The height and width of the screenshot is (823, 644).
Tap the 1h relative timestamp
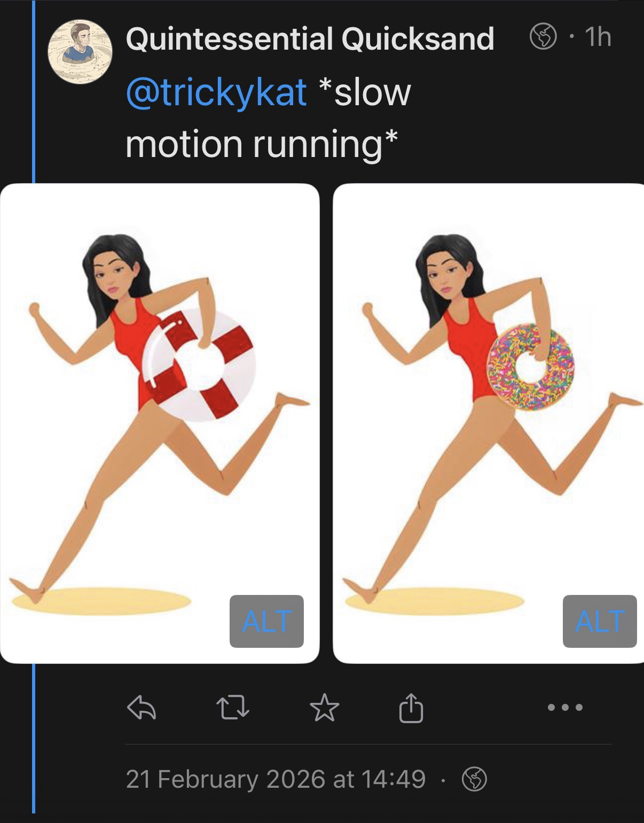(x=598, y=37)
